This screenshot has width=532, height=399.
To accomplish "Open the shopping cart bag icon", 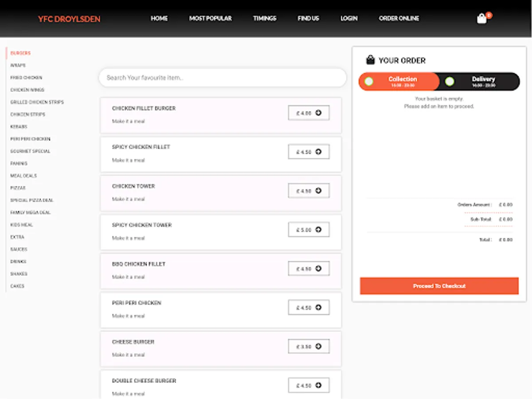I will click(481, 19).
